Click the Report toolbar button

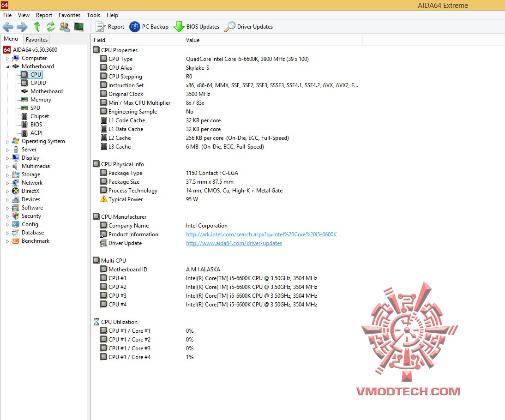coord(110,27)
